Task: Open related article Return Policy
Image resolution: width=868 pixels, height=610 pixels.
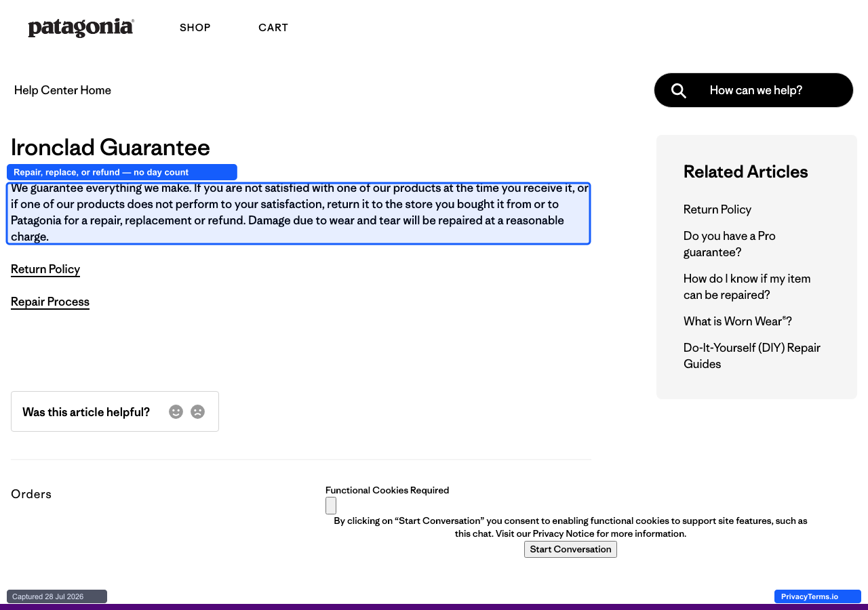Action: click(717, 209)
